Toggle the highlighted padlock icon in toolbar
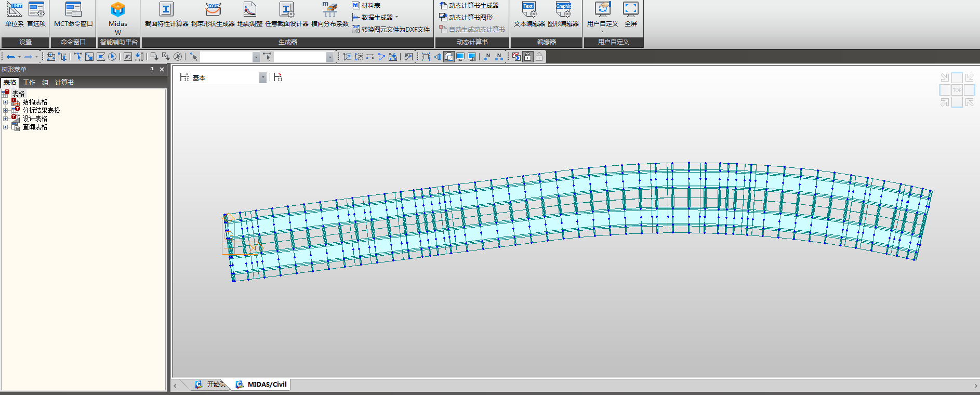The width and height of the screenshot is (980, 395). [527, 57]
